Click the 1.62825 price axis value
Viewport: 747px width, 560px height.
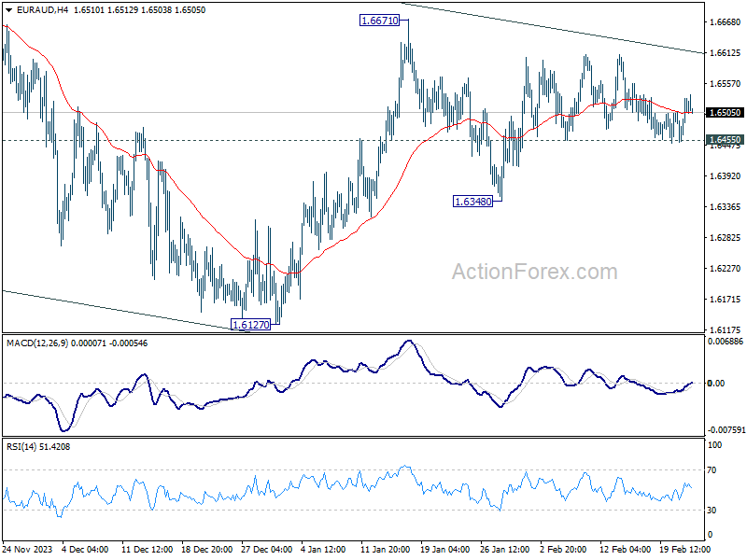click(x=726, y=238)
